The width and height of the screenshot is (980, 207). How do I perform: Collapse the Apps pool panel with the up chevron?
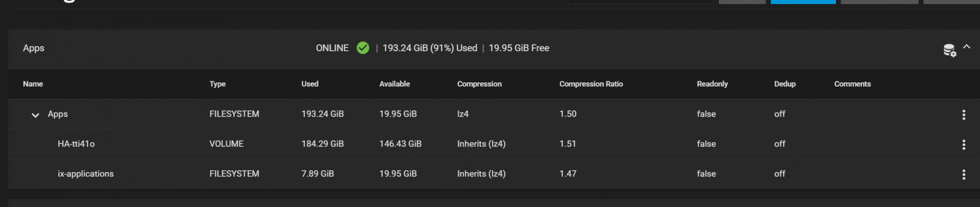967,47
